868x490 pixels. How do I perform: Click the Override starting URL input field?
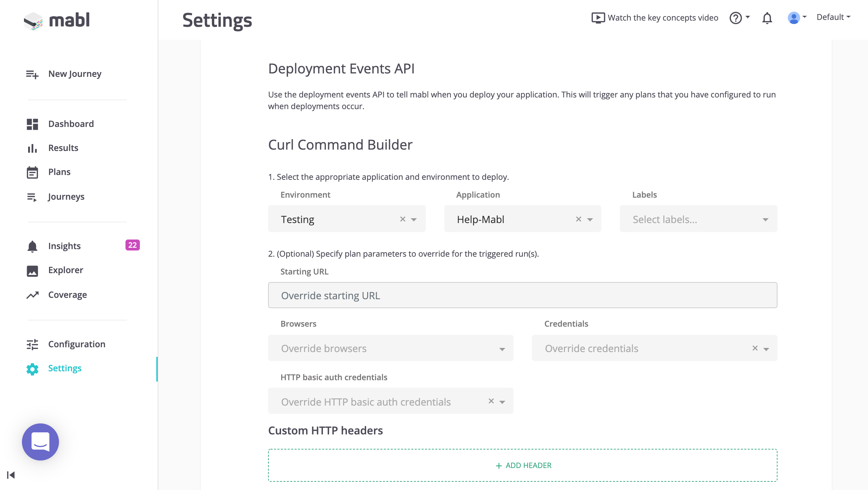point(522,295)
